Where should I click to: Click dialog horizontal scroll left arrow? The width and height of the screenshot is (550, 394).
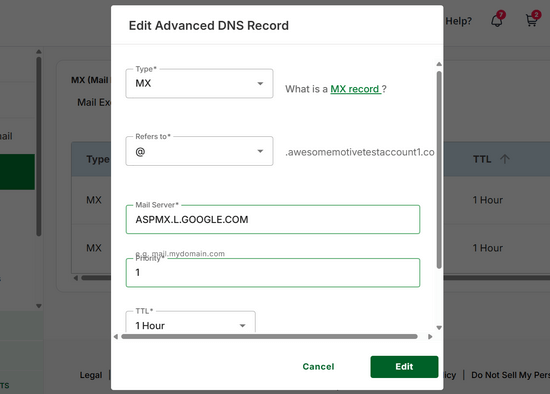coord(116,337)
